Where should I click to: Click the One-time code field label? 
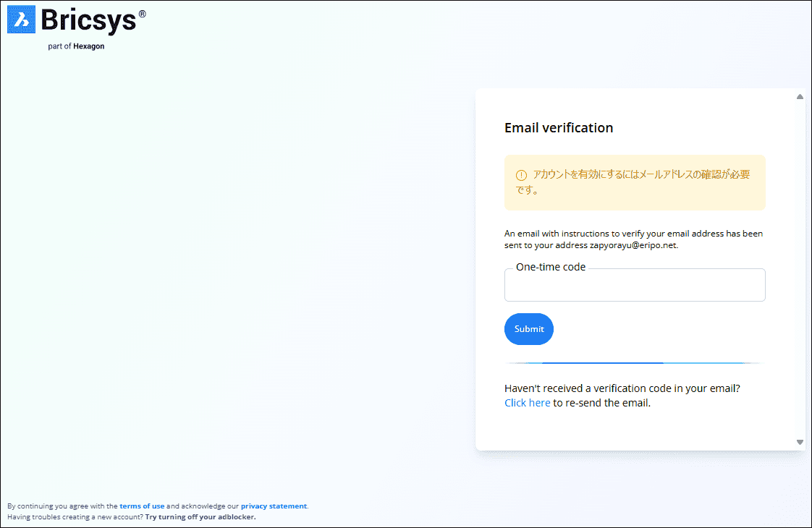[x=551, y=267]
